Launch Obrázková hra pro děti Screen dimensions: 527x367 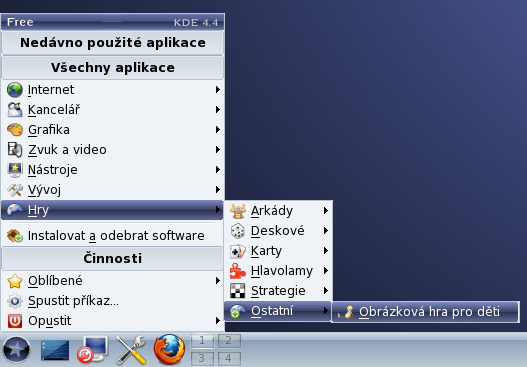[425, 312]
